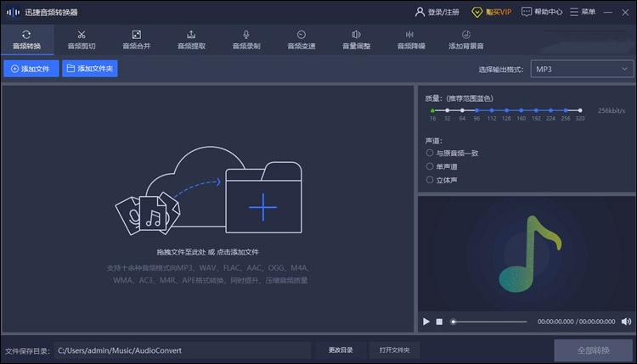Viewport: 637px width, 364px height.
Task: Set quality slider to 320 mark
Action: [x=580, y=110]
